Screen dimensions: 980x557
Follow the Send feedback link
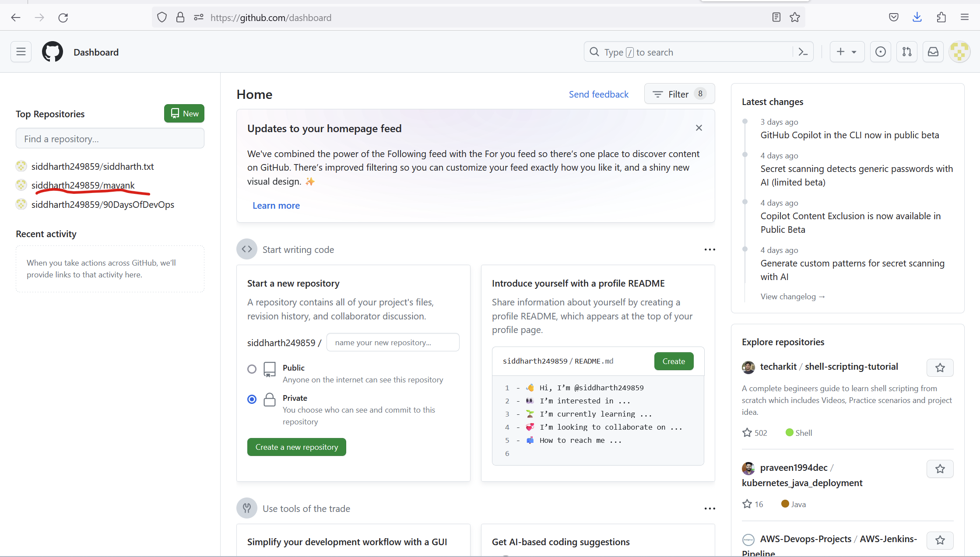[x=598, y=94]
